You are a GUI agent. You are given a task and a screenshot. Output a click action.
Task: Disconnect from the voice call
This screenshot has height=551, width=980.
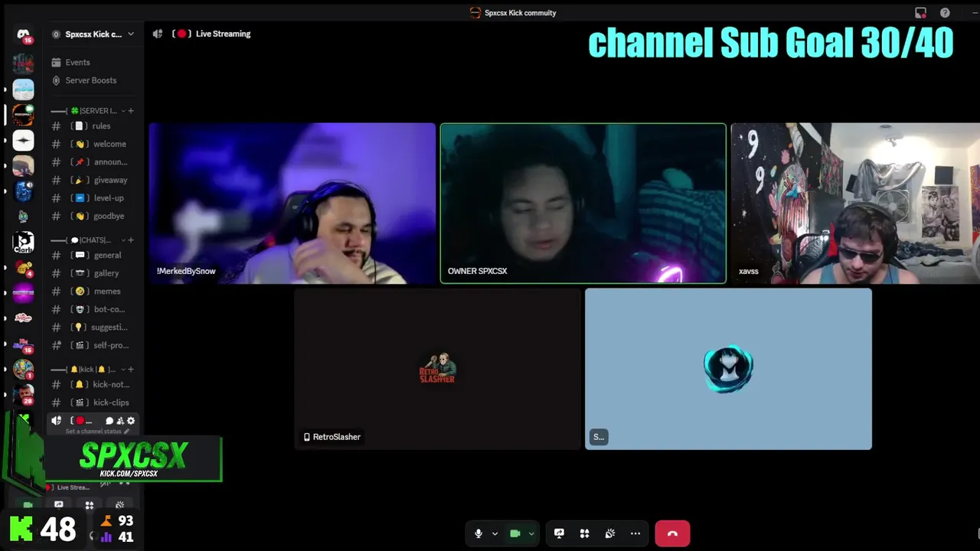672,533
